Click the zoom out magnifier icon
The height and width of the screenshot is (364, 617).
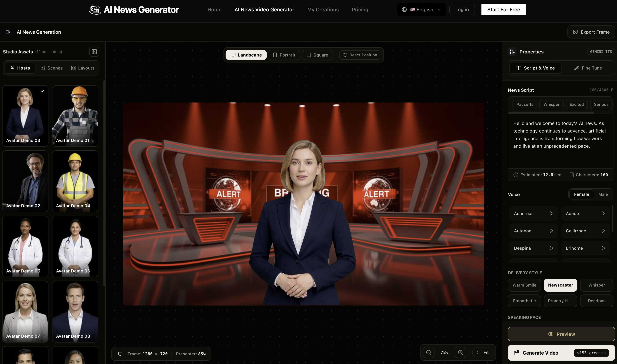429,352
